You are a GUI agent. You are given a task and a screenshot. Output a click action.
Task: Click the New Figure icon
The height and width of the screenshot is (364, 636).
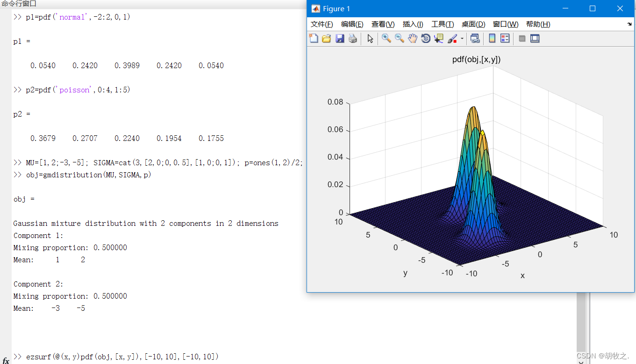(x=314, y=39)
